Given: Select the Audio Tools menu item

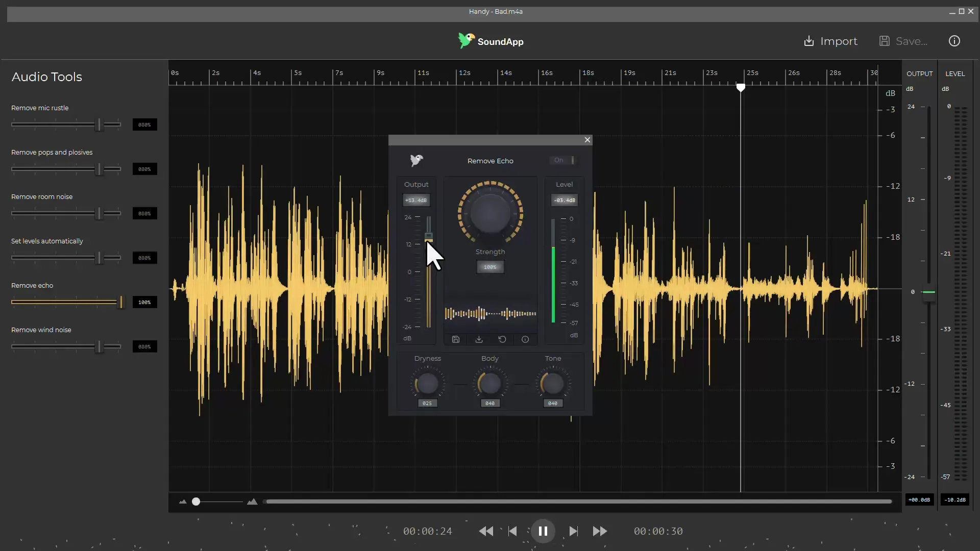Looking at the screenshot, I should tap(46, 77).
